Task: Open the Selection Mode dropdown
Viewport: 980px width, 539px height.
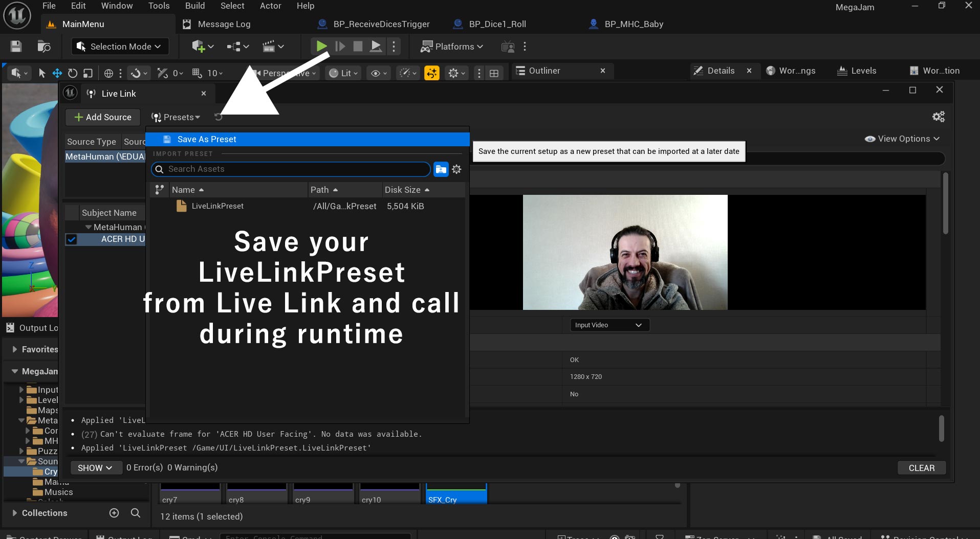Action: coord(120,47)
